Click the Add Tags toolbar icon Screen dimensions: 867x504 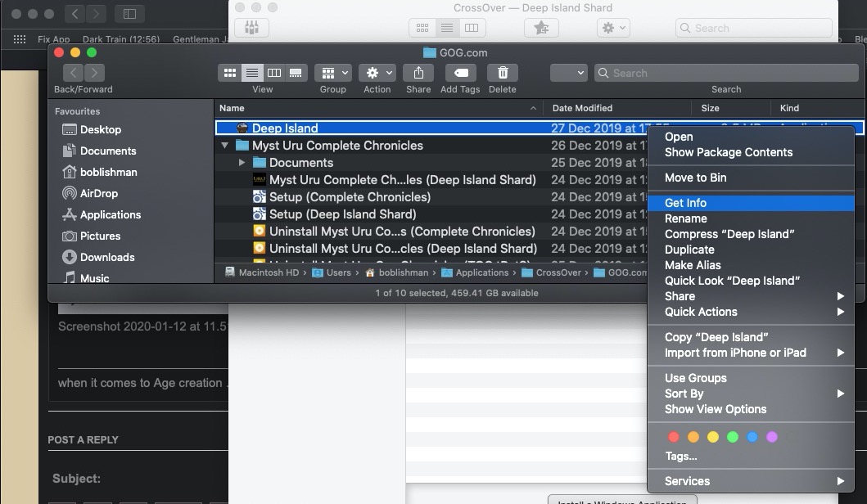point(461,73)
